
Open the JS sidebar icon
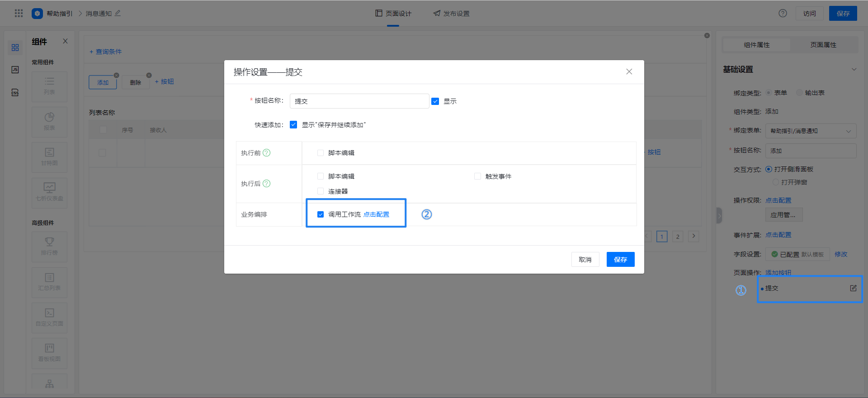(x=15, y=70)
